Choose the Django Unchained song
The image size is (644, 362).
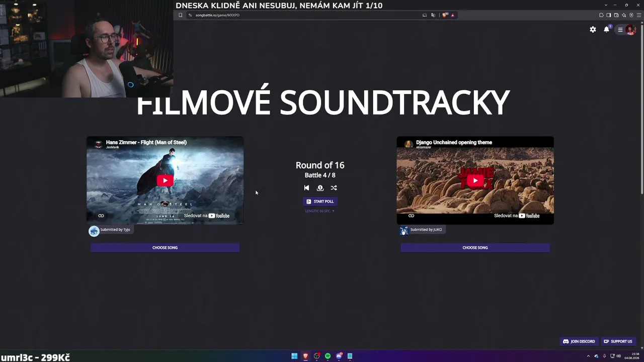point(475,247)
